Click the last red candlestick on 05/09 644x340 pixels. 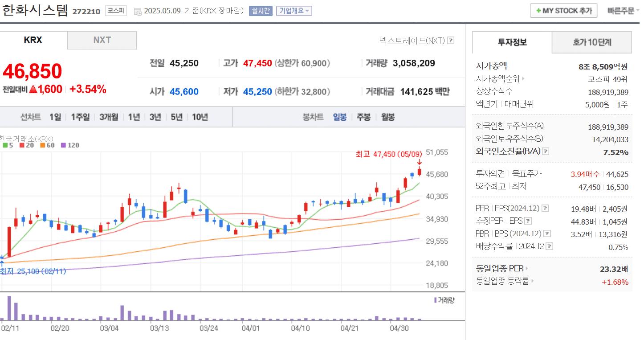tap(420, 172)
